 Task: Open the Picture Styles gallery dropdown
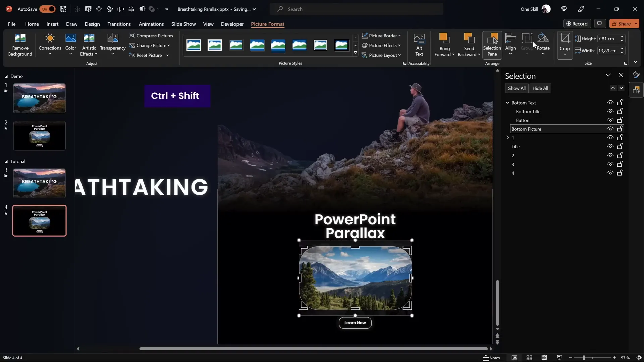(355, 53)
